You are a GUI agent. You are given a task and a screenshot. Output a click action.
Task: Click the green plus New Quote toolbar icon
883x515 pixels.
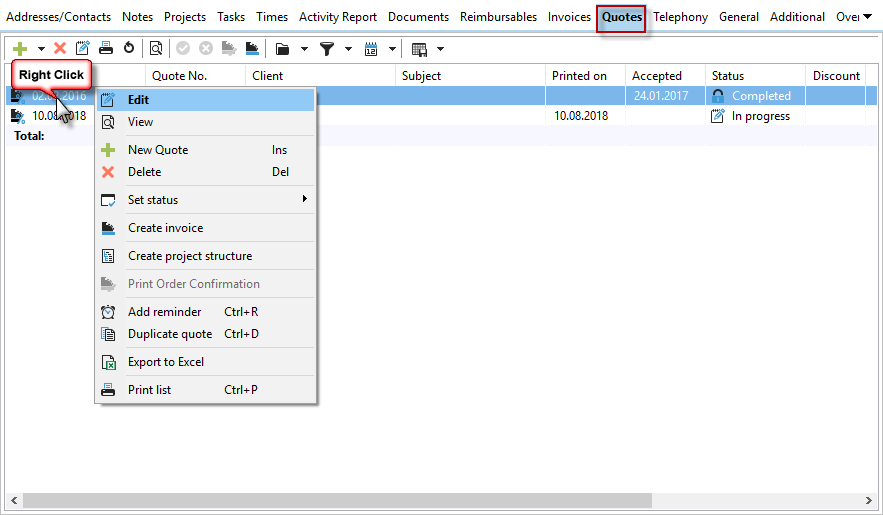(x=19, y=48)
